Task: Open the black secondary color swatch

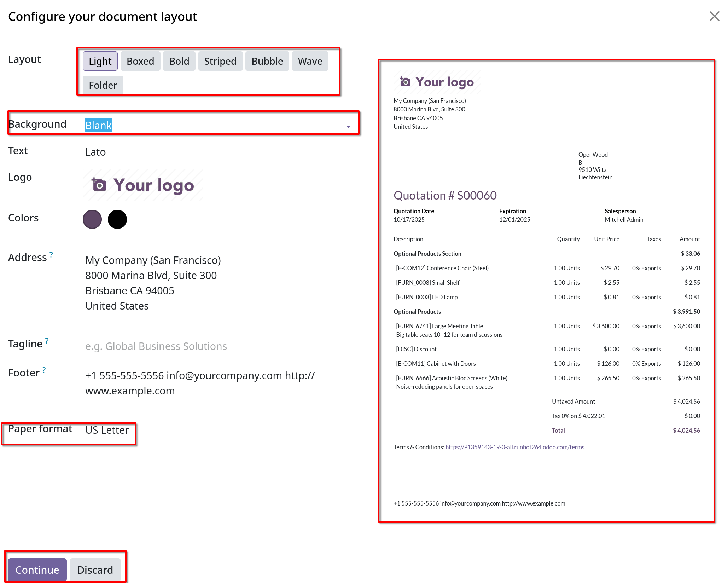Action: pos(117,219)
